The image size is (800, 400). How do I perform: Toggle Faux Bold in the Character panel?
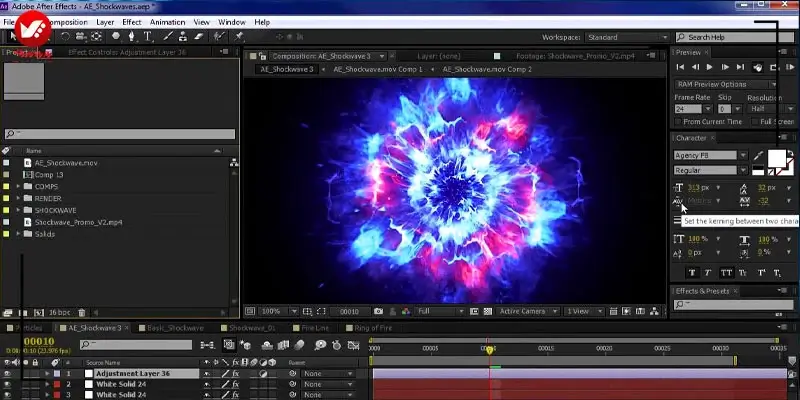(692, 273)
